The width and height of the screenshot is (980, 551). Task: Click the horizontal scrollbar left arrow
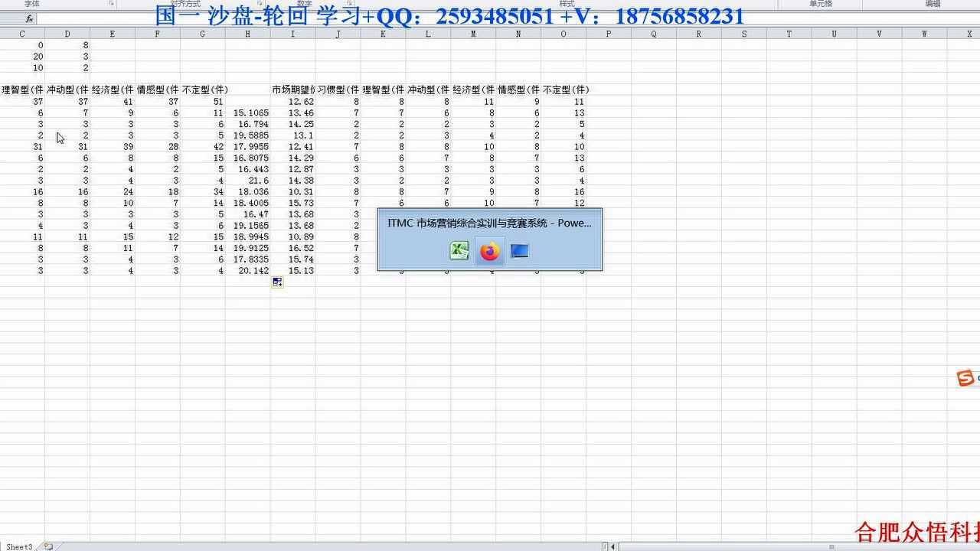614,546
